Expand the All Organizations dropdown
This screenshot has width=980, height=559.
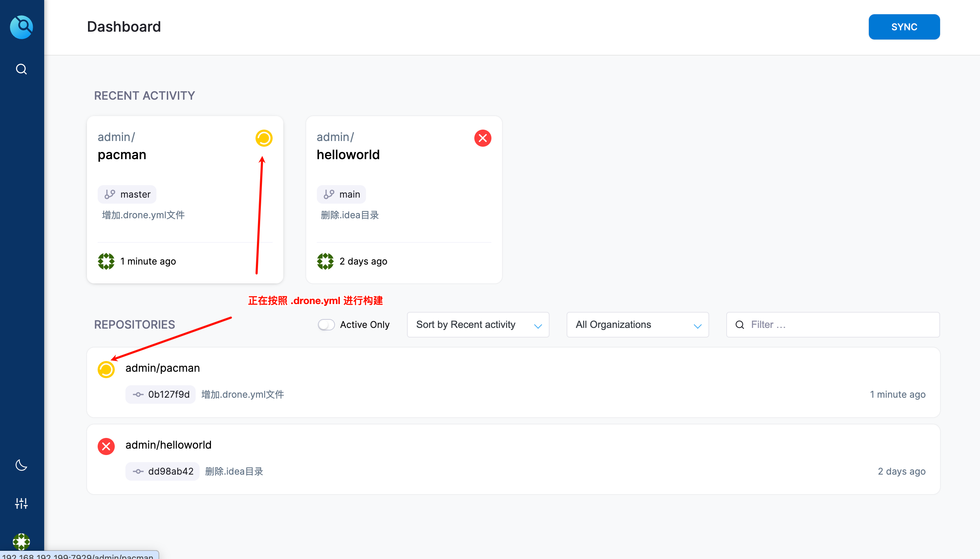click(637, 325)
